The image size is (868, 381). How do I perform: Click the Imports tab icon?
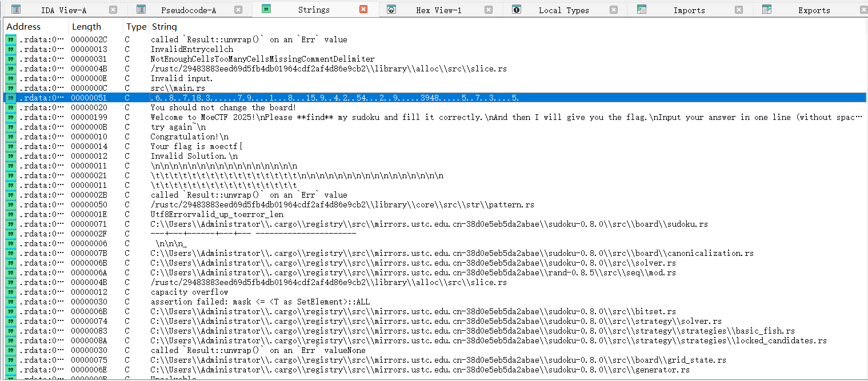(642, 10)
